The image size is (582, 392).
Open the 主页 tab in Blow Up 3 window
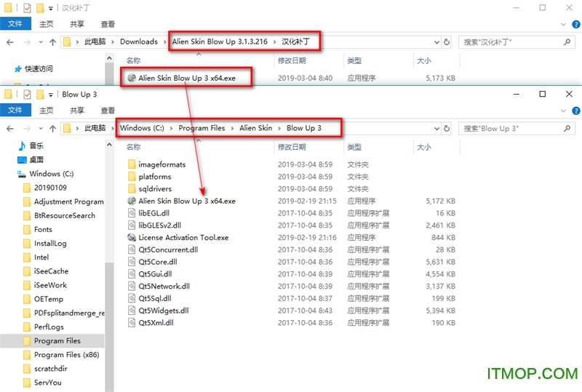[47, 111]
